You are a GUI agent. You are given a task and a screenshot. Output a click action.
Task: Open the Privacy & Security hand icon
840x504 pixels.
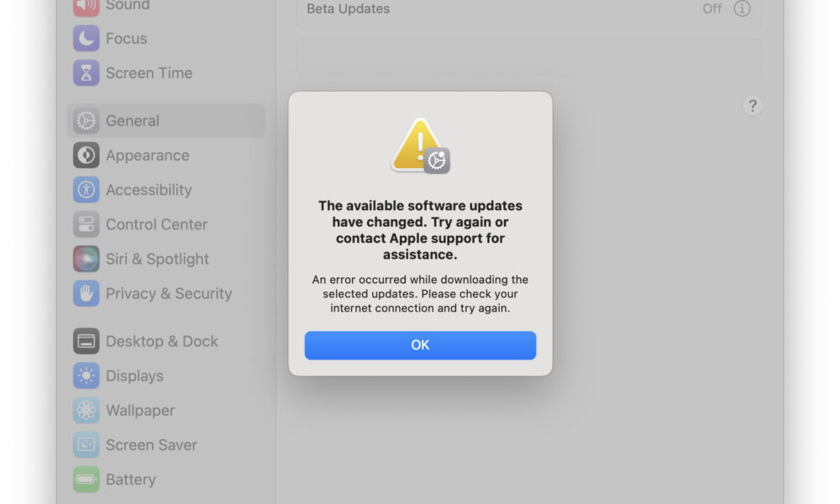click(x=87, y=293)
